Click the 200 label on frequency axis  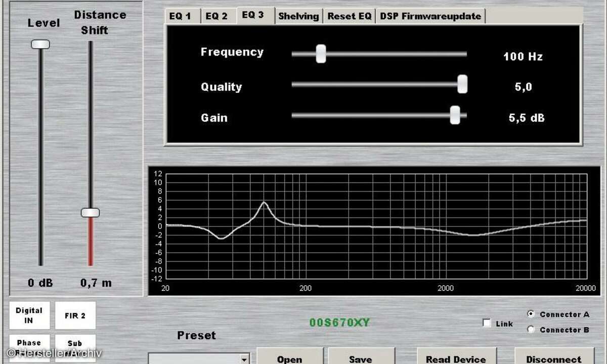306,288
